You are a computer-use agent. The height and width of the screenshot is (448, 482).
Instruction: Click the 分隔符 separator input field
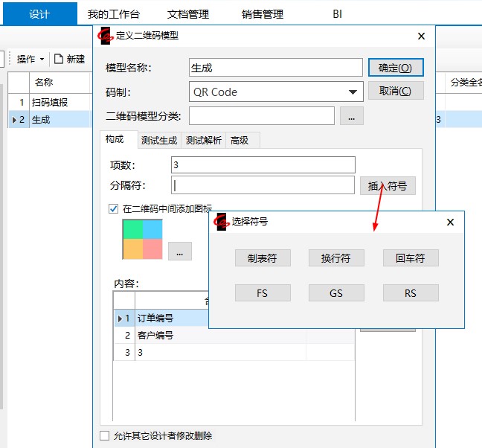tap(263, 185)
